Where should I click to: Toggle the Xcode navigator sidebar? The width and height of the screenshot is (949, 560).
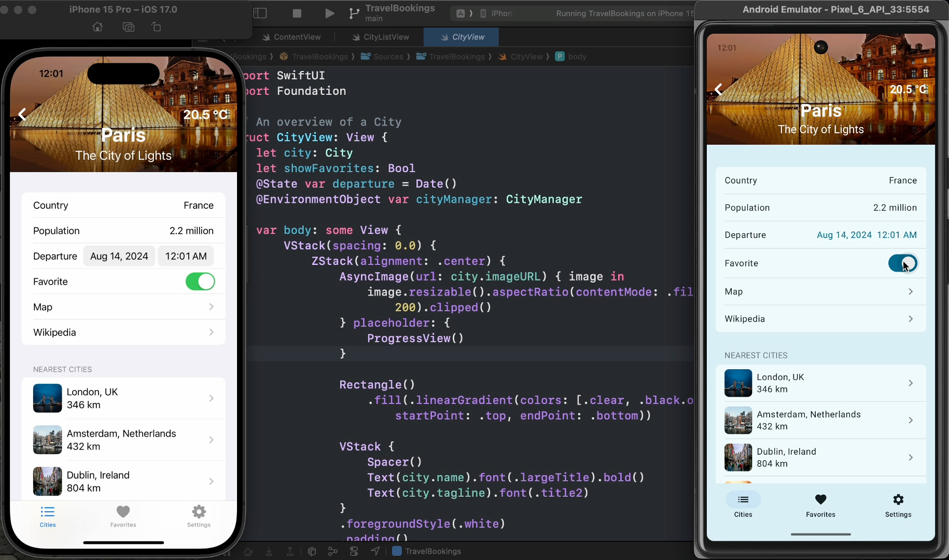[260, 13]
